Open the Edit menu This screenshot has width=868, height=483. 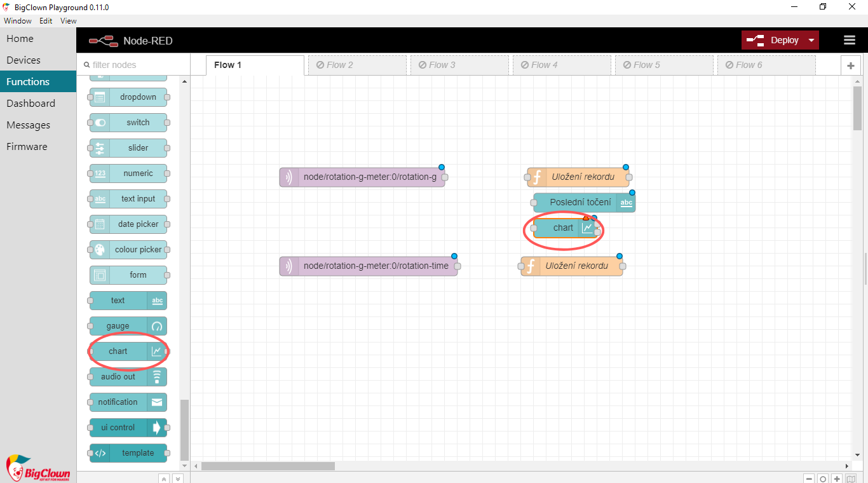coord(46,21)
